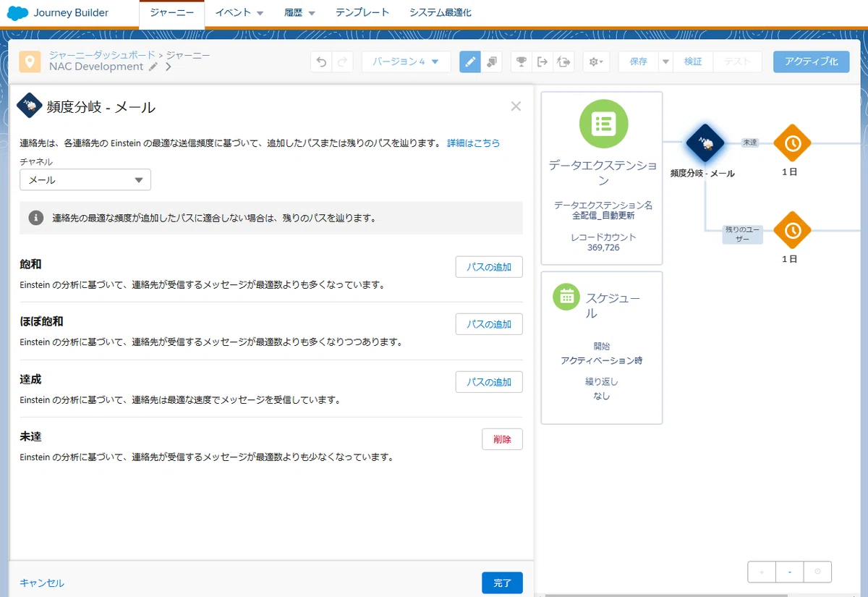The height and width of the screenshot is (597, 868).
Task: Click the green schedule calendar icon
Action: (x=567, y=295)
